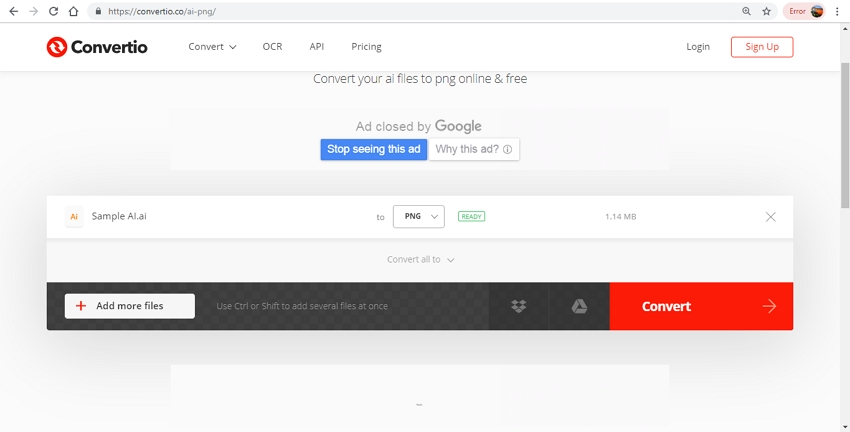Click the address bar URL field

pos(400,11)
